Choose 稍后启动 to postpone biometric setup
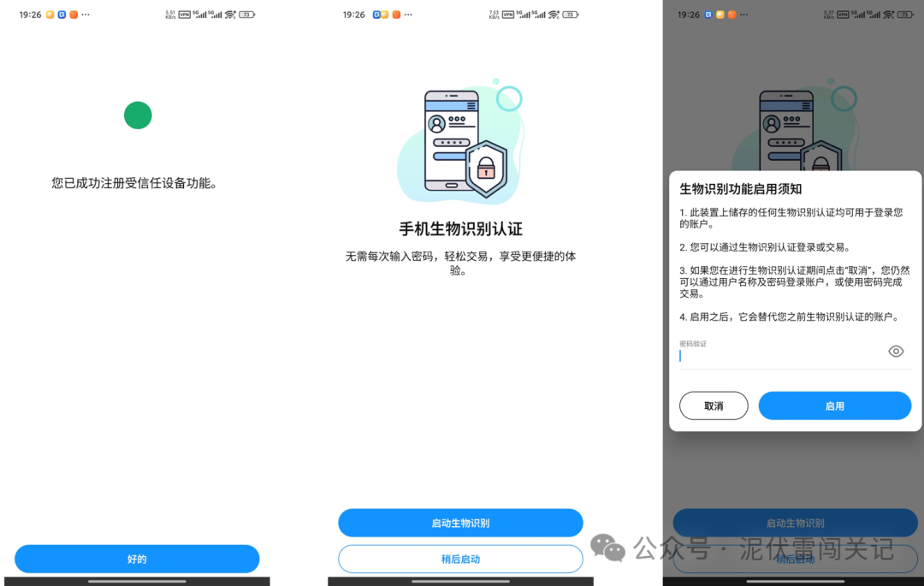924x586 pixels. point(460,559)
